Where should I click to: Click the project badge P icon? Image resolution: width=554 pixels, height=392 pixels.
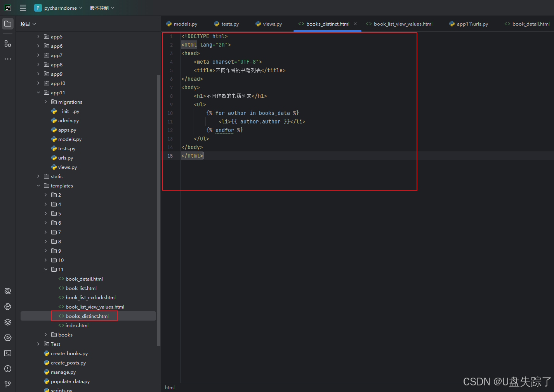tap(38, 8)
